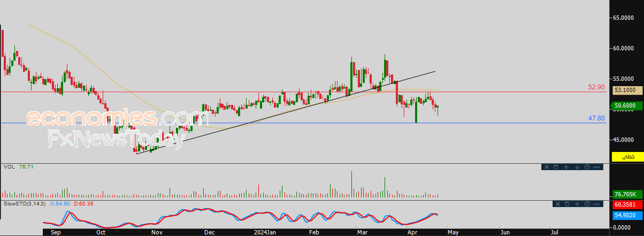Image resolution: width=644 pixels, height=236 pixels.
Task: Select the 52.90 resistance level label
Action: (596, 87)
